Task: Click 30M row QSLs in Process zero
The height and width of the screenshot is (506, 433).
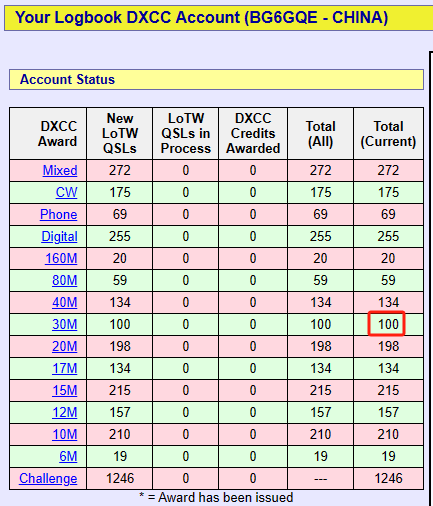Action: (x=186, y=324)
